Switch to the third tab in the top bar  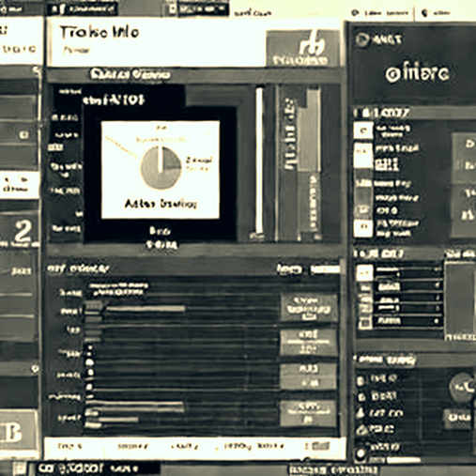pos(197,8)
